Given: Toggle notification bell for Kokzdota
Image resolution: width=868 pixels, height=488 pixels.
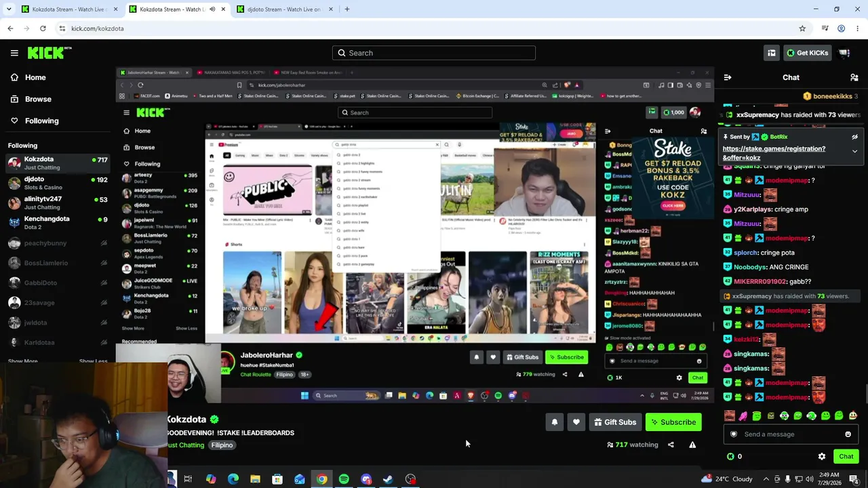Looking at the screenshot, I should tap(555, 422).
